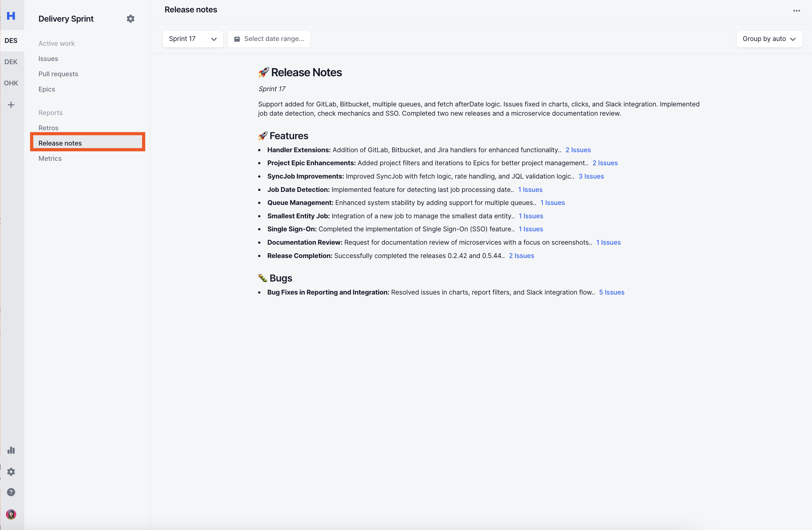The width and height of the screenshot is (812, 530).
Task: Open the Retros page
Action: tap(48, 128)
